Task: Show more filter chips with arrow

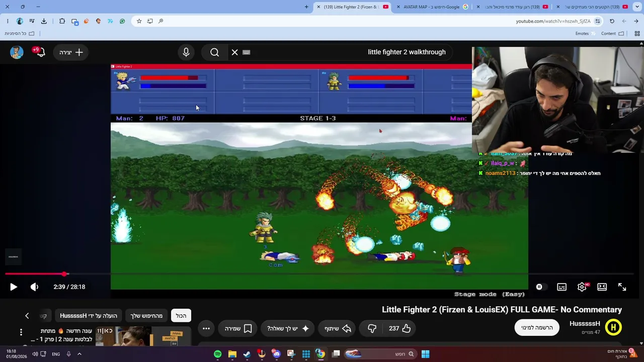Action: 27,316
